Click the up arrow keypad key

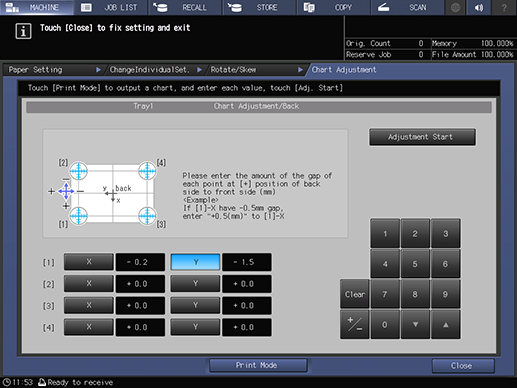coord(446,324)
